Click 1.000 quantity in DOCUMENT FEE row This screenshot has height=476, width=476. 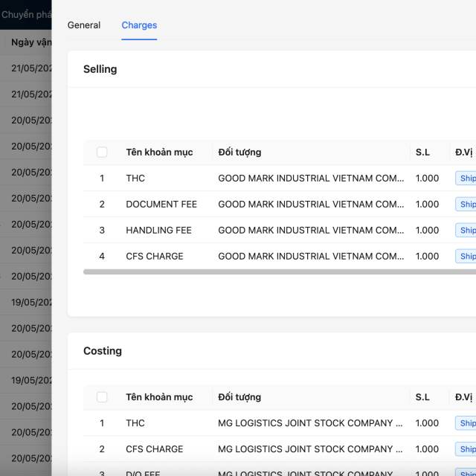[x=427, y=205]
